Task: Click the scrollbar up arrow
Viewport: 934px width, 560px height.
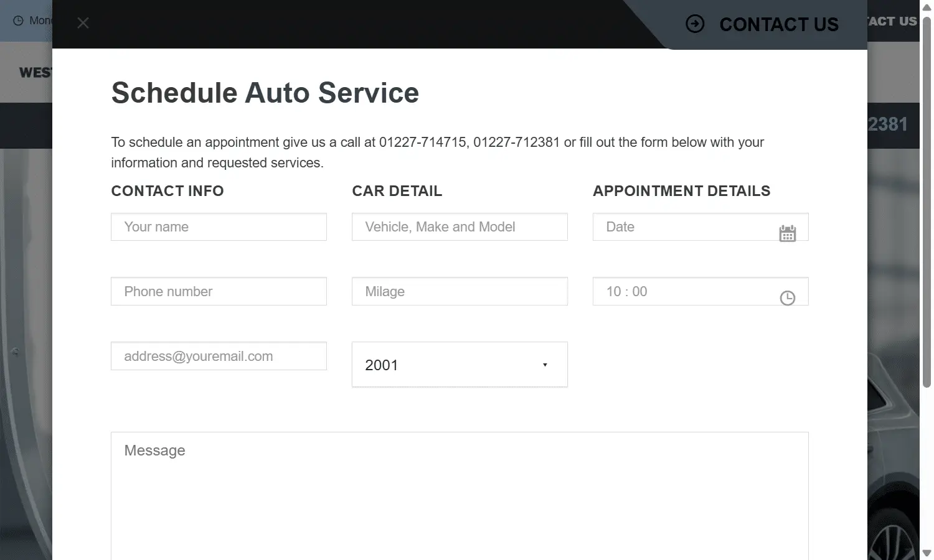Action: point(927,7)
